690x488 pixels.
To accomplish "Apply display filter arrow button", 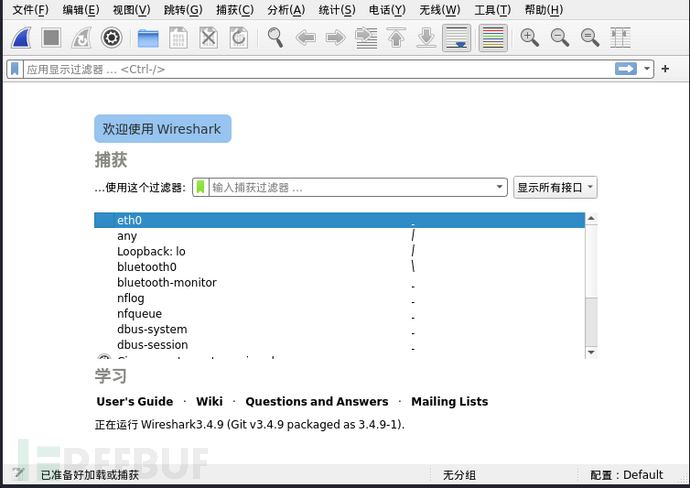I will click(626, 69).
